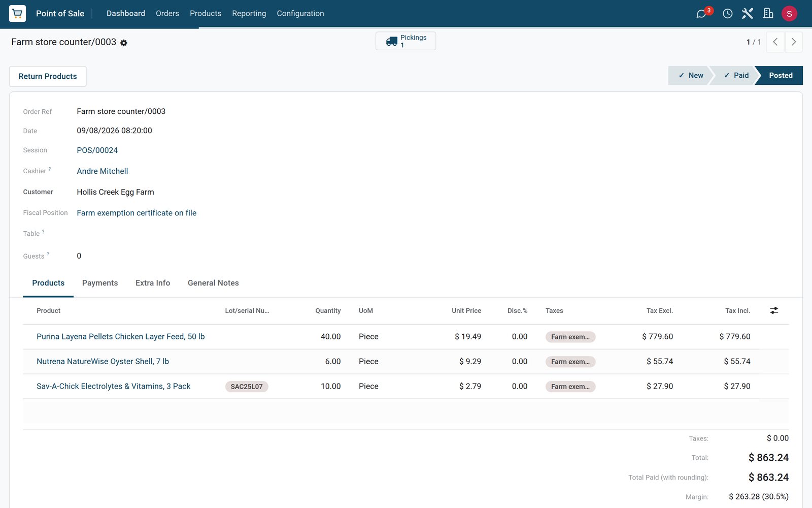The image size is (812, 508).
Task: Open Farm exemption certificate on file link
Action: click(x=137, y=213)
